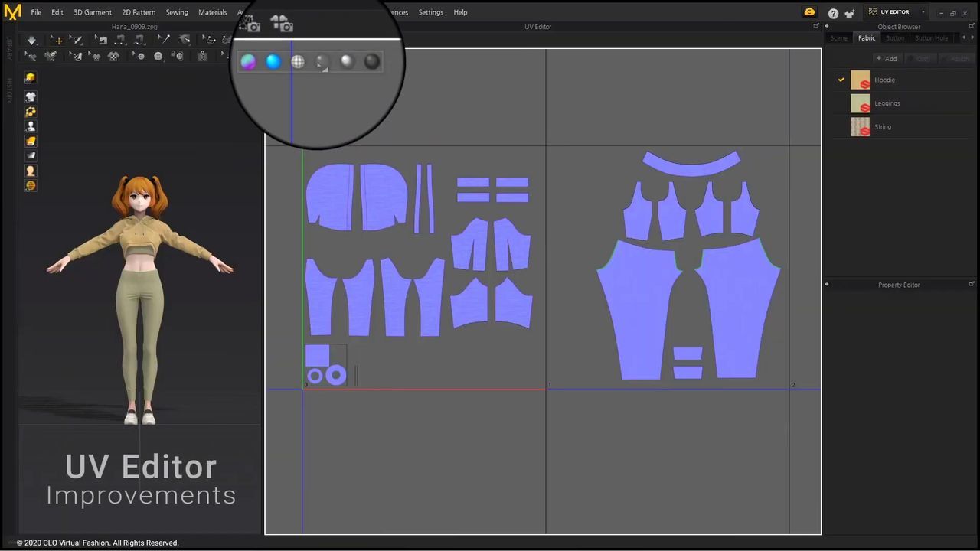Screen dimensions: 980x551
Task: Collapse the Object Browser panel arrow
Action: 826,27
